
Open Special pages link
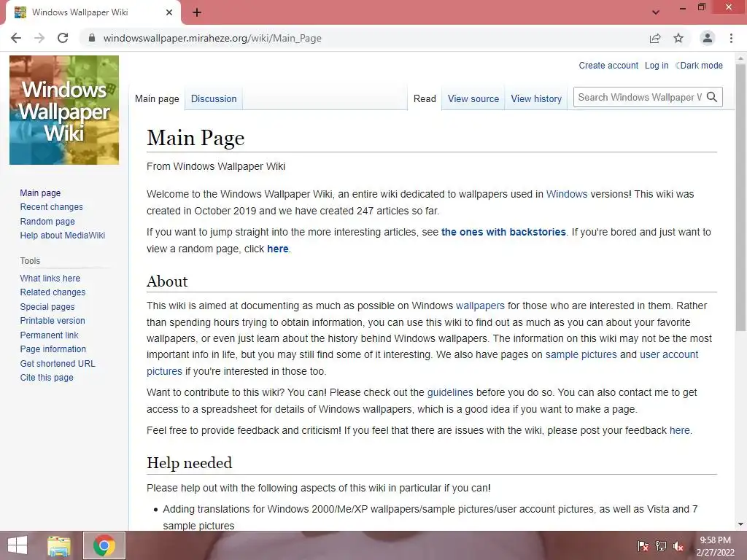pos(47,307)
